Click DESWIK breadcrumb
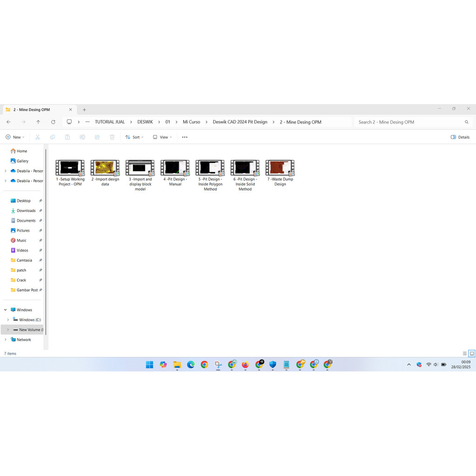The height and width of the screenshot is (476, 476). (x=145, y=122)
